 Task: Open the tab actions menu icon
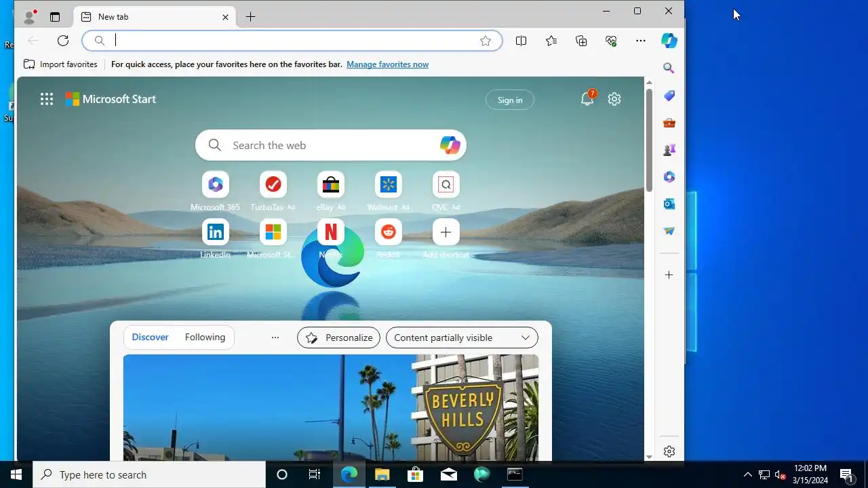coord(55,17)
